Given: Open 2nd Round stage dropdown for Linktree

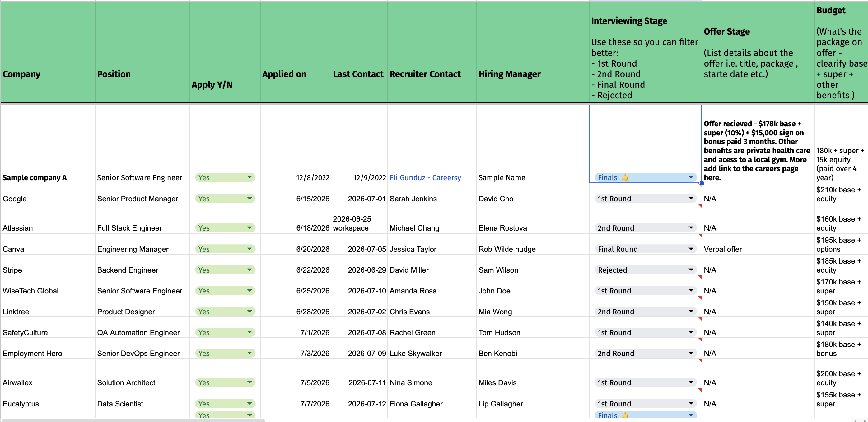Looking at the screenshot, I should pyautogui.click(x=645, y=312).
